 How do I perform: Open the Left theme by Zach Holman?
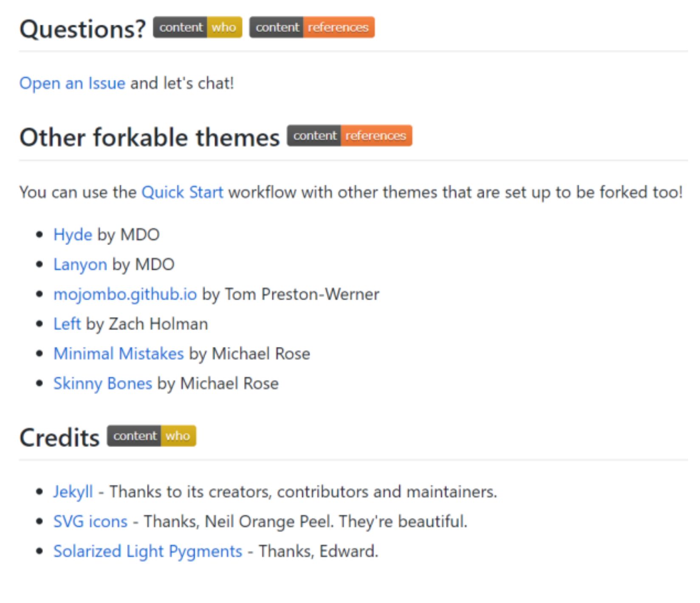(67, 324)
